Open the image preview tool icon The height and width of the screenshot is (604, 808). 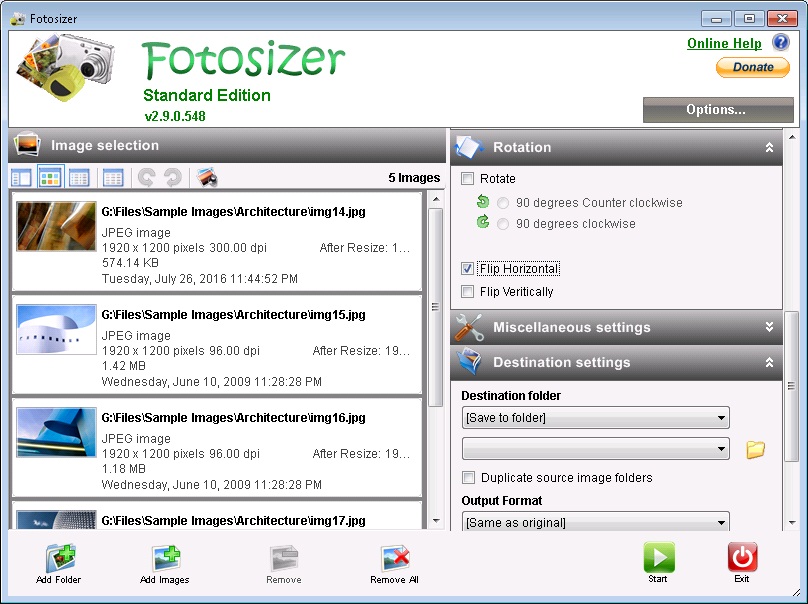[x=208, y=176]
